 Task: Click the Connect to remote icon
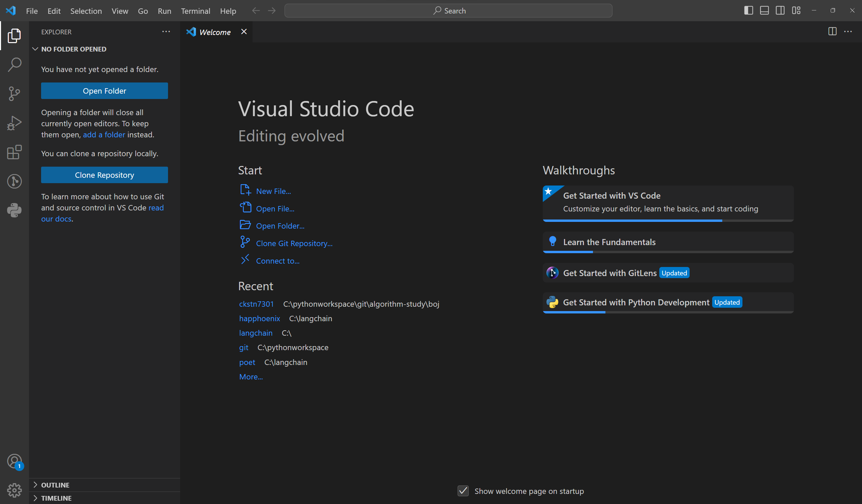245,260
